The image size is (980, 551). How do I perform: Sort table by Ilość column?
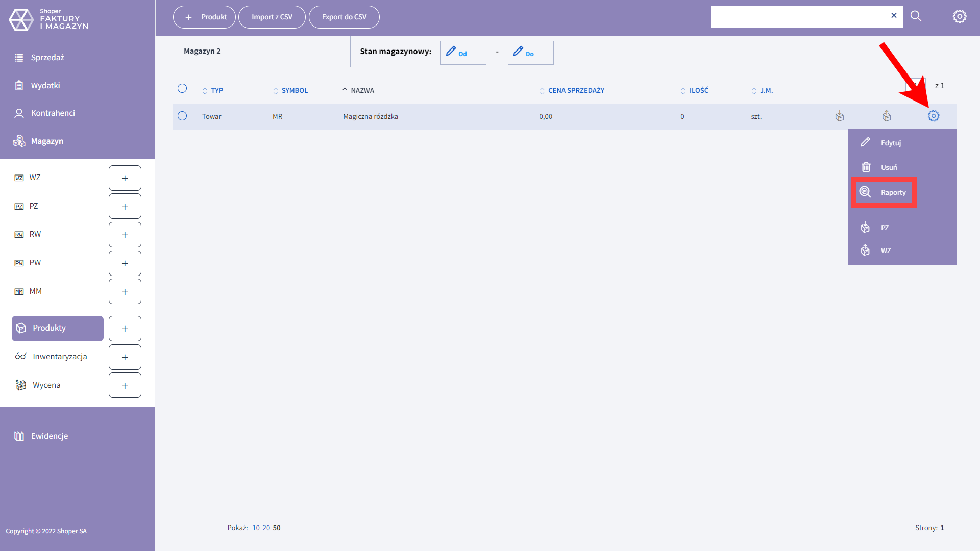[x=698, y=90]
